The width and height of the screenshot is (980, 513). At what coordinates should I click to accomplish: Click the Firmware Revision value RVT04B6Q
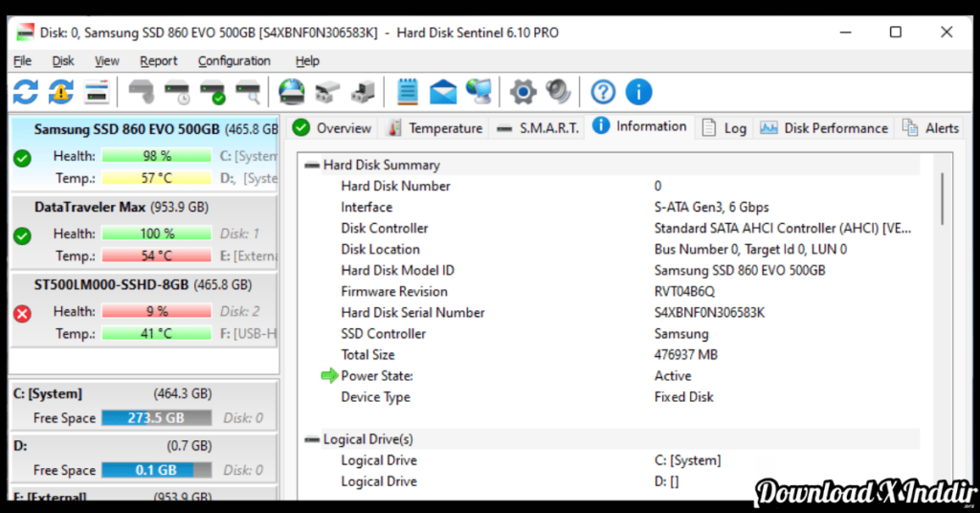pos(684,291)
